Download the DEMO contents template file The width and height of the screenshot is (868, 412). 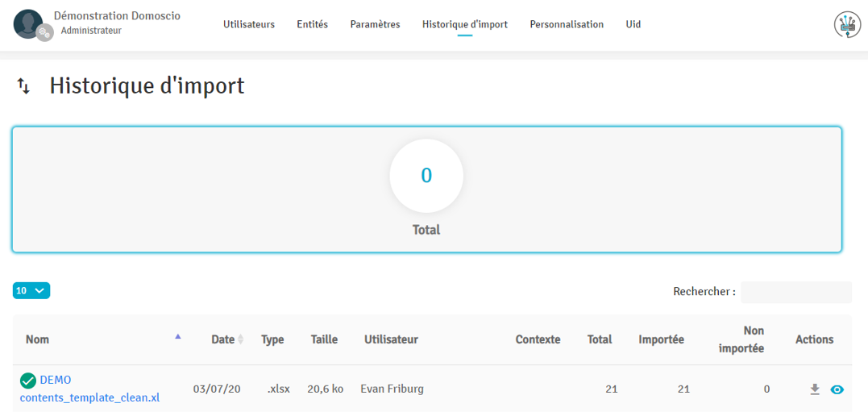[x=815, y=389]
